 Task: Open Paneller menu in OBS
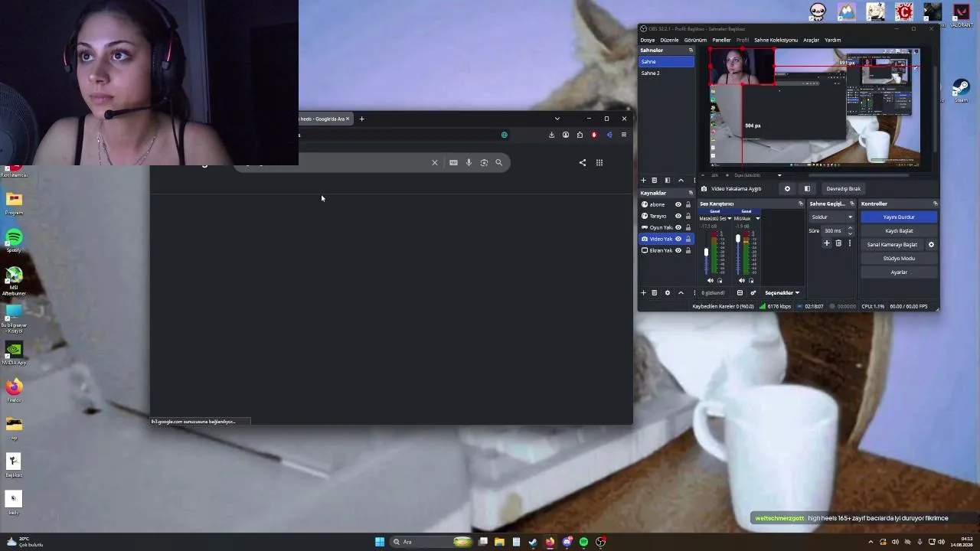(x=721, y=40)
